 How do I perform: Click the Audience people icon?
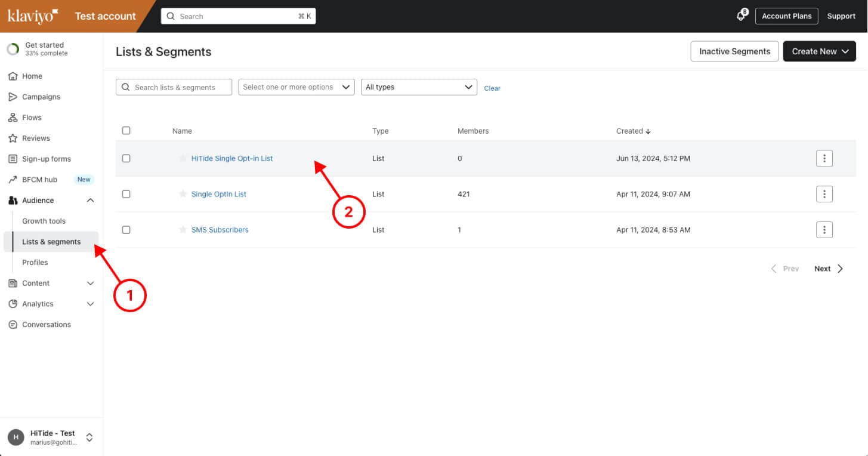13,201
